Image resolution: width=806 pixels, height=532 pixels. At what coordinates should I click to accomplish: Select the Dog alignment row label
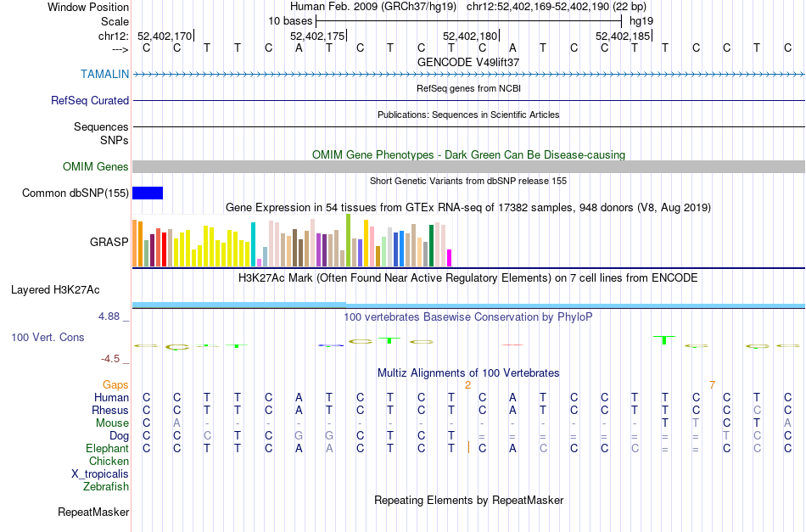120,436
